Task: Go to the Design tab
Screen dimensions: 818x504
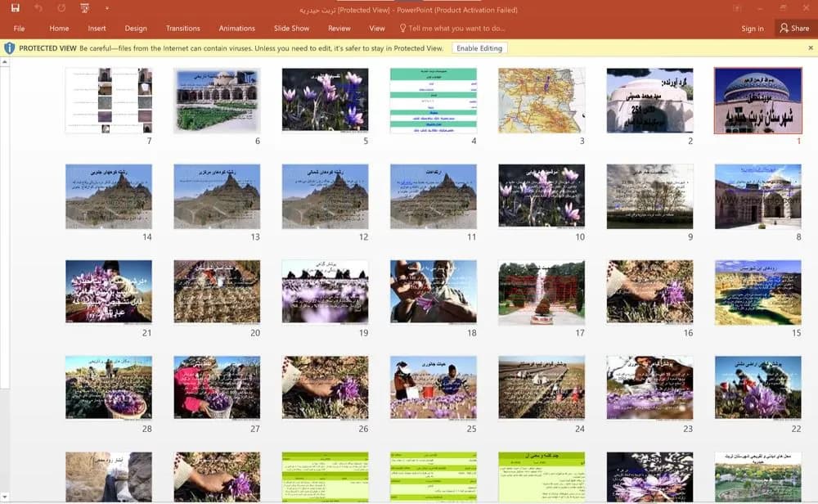Action: click(136, 28)
